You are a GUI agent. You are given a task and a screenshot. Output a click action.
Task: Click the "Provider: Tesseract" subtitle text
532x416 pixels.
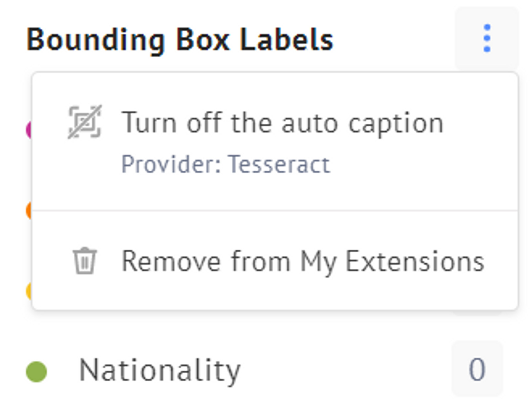226,164
